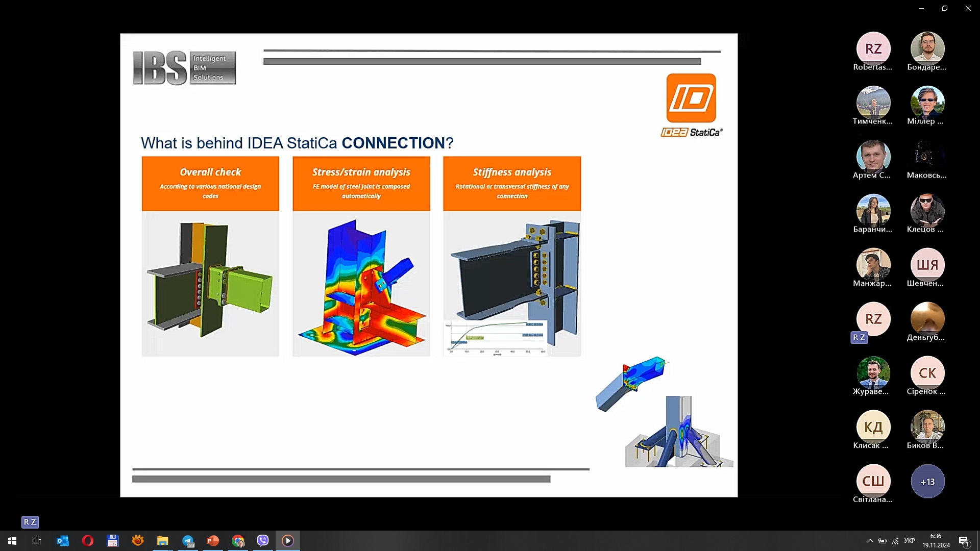Open the blue floppy-disk taskbar app
The height and width of the screenshot is (551, 980).
(112, 541)
